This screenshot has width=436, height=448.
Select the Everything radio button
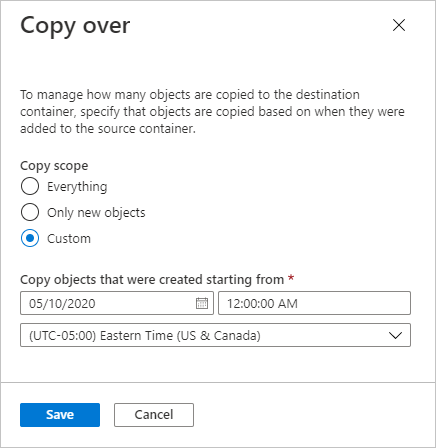pos(30,186)
